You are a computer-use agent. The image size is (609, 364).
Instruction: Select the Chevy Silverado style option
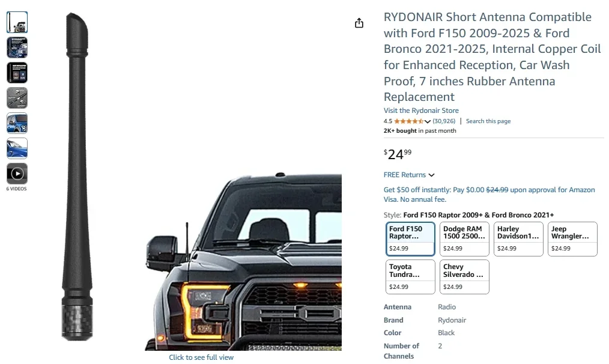(x=465, y=277)
